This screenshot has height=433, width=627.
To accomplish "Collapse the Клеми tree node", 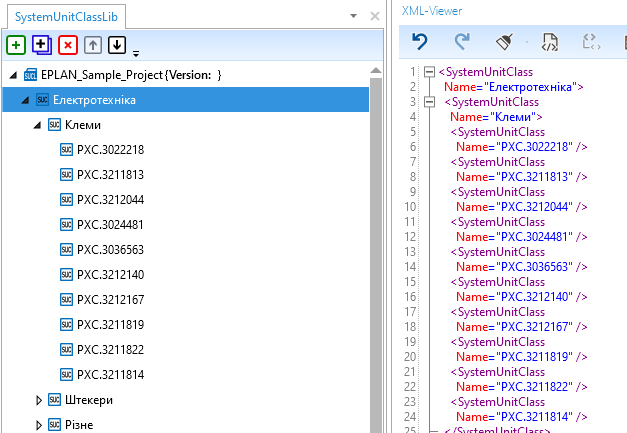I will [37, 125].
